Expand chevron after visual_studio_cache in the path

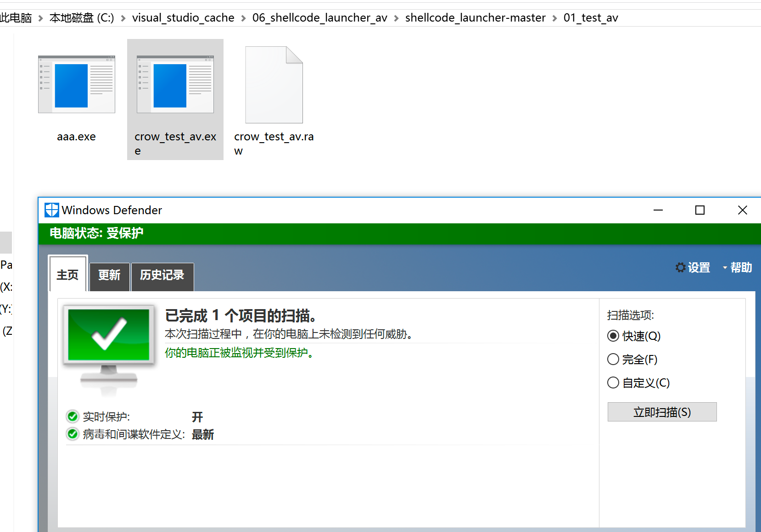pos(243,18)
